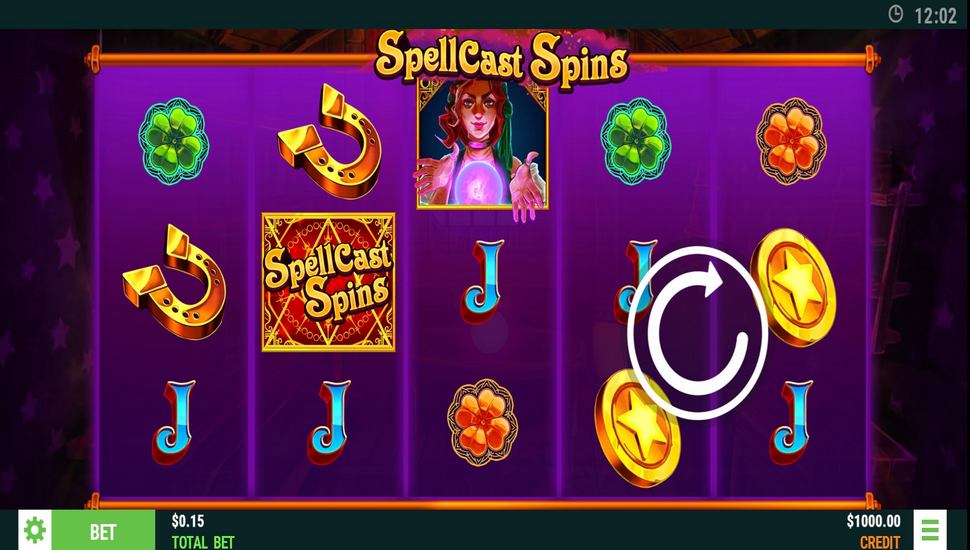This screenshot has width=970, height=550.
Task: Select the fortune teller crystal ball symbol
Action: tap(482, 147)
